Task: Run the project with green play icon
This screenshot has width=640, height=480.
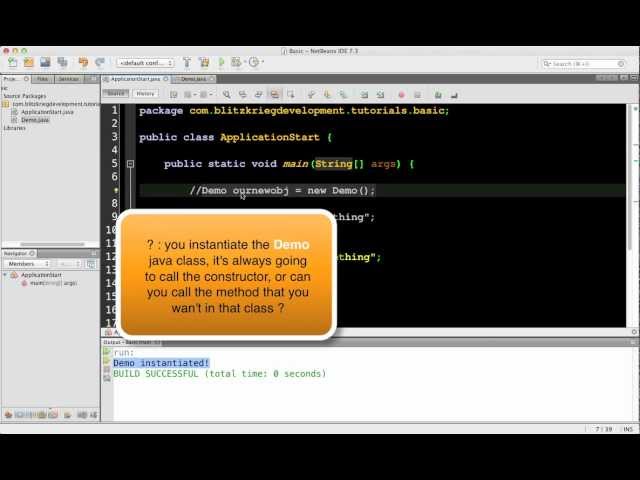Action: coord(221,62)
